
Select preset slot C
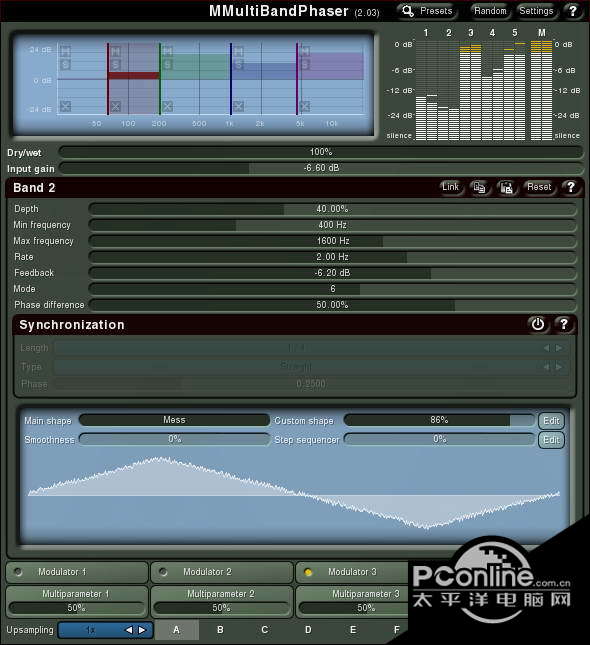[x=265, y=630]
